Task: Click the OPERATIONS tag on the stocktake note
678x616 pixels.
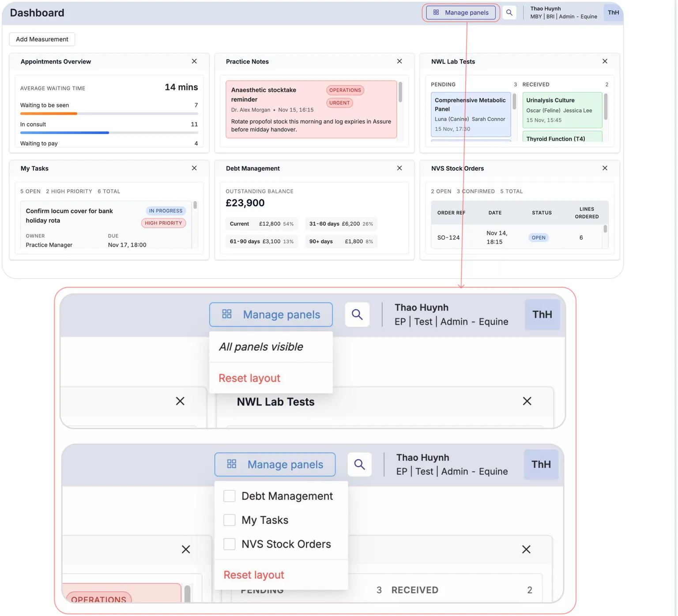Action: pos(345,90)
